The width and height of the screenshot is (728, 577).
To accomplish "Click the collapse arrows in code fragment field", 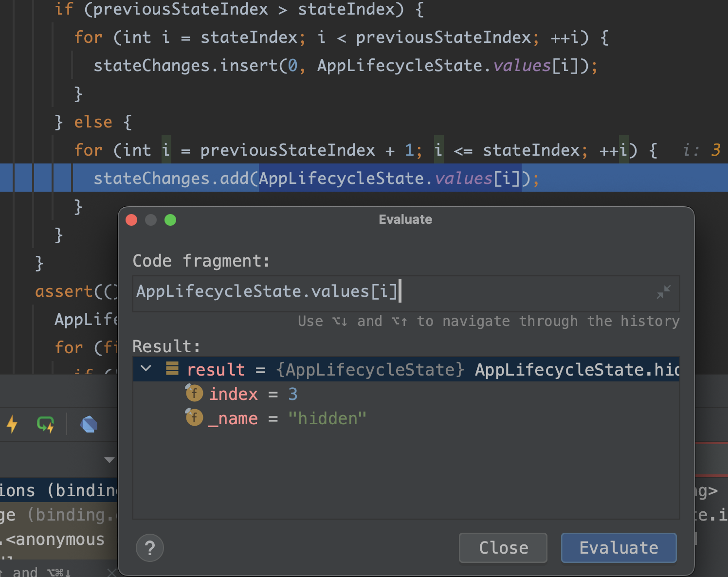I will 663,292.
